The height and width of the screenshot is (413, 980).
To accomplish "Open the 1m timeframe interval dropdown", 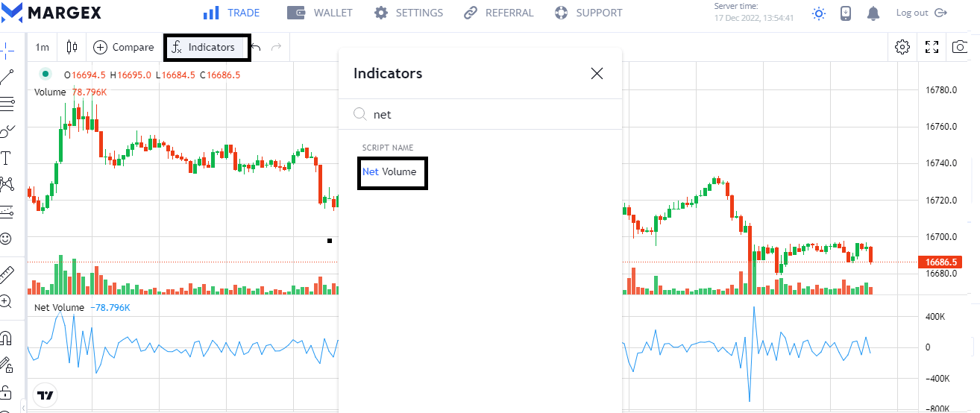I will (x=43, y=47).
